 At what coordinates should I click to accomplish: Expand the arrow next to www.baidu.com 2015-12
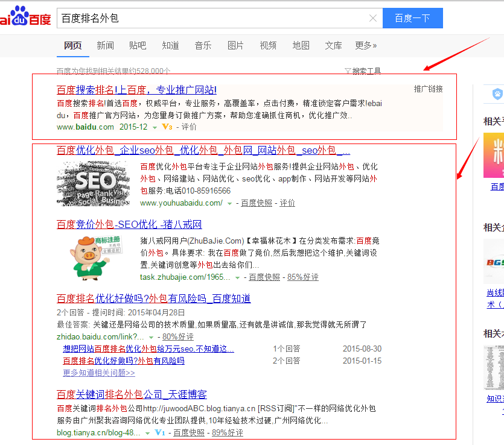(155, 127)
